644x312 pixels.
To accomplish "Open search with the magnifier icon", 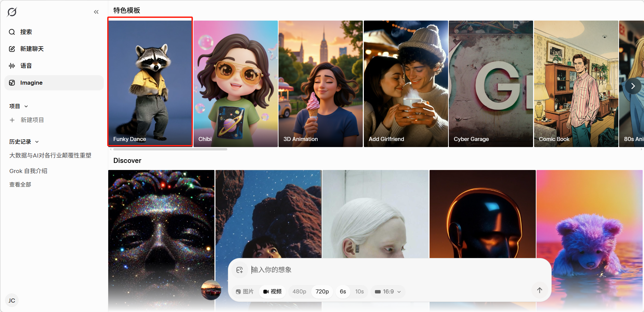I will click(x=12, y=32).
